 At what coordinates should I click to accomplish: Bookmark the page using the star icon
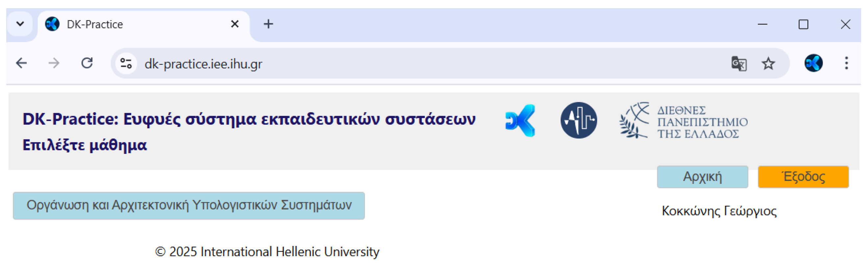[x=769, y=63]
